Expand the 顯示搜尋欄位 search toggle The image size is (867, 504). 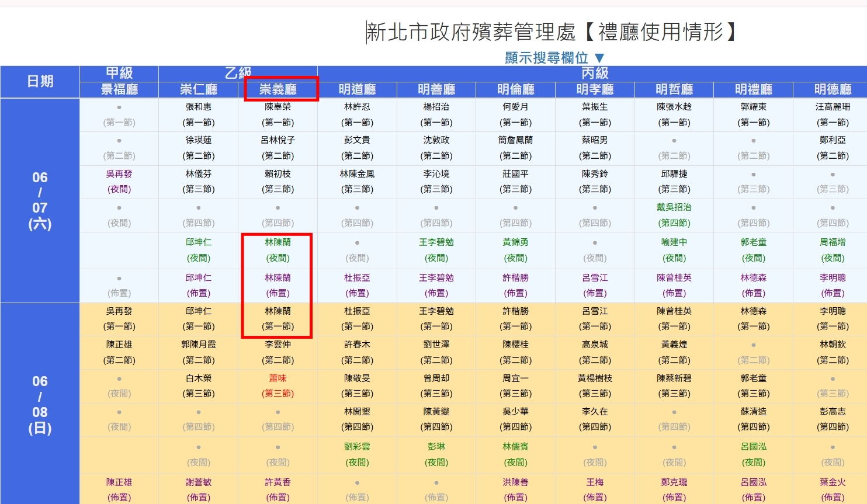[554, 58]
